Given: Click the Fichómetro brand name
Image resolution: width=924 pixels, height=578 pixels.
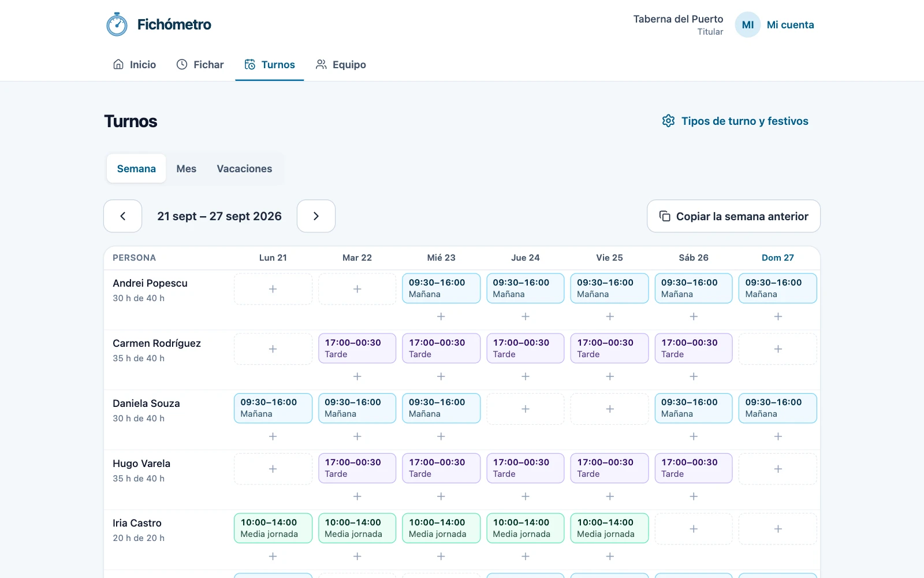Looking at the screenshot, I should pyautogui.click(x=174, y=24).
